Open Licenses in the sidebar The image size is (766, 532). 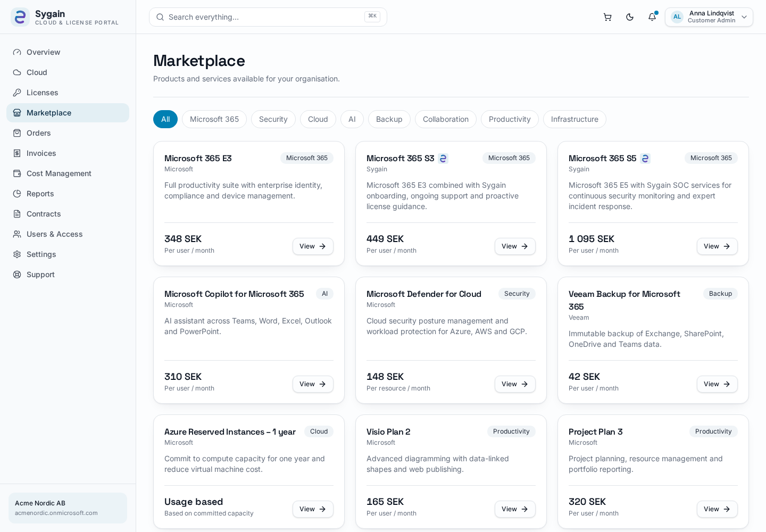click(68, 93)
